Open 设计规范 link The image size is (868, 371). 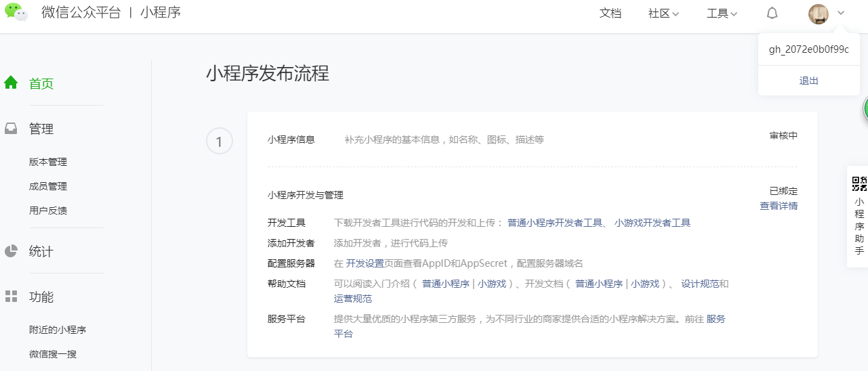click(700, 284)
